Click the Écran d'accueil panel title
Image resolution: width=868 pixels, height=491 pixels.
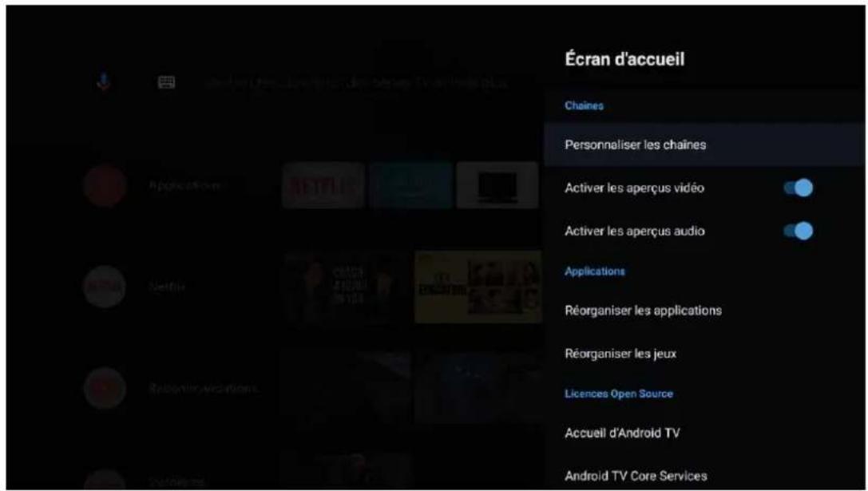point(624,58)
